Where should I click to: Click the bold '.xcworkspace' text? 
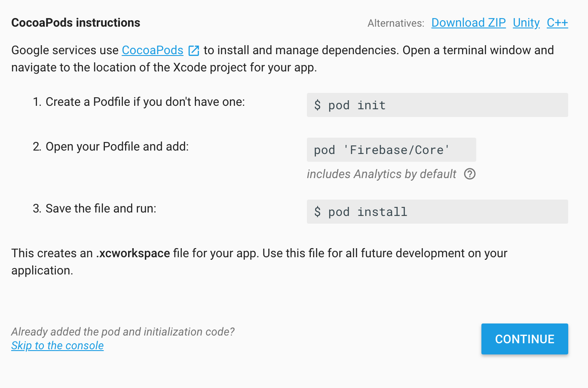point(133,253)
